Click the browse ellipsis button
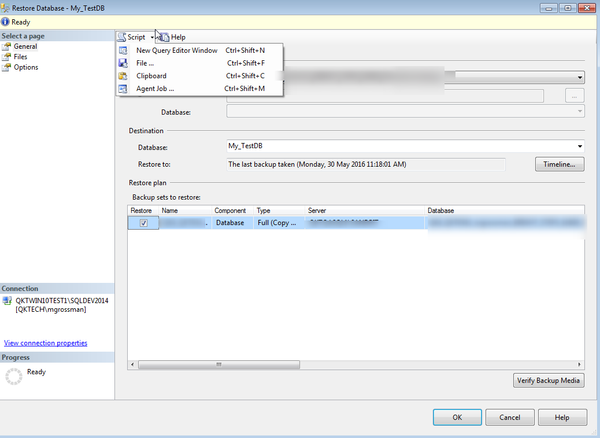 [574, 96]
